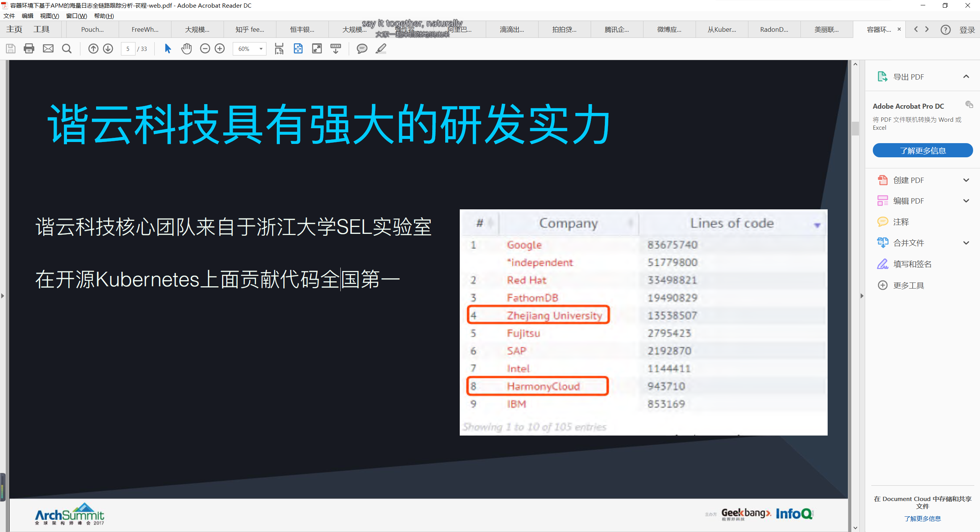
Task: Click the scrollbar up arrow
Action: (855, 64)
